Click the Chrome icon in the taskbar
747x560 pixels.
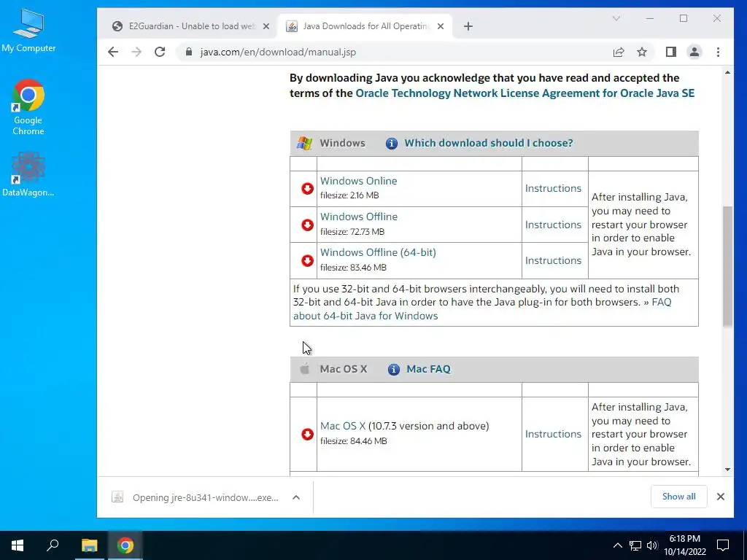[x=125, y=545]
